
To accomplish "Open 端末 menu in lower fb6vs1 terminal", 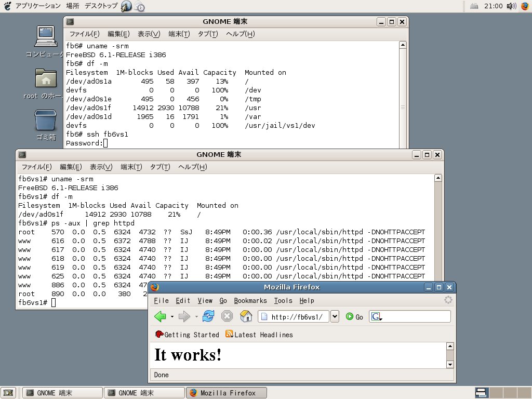I will (x=131, y=167).
